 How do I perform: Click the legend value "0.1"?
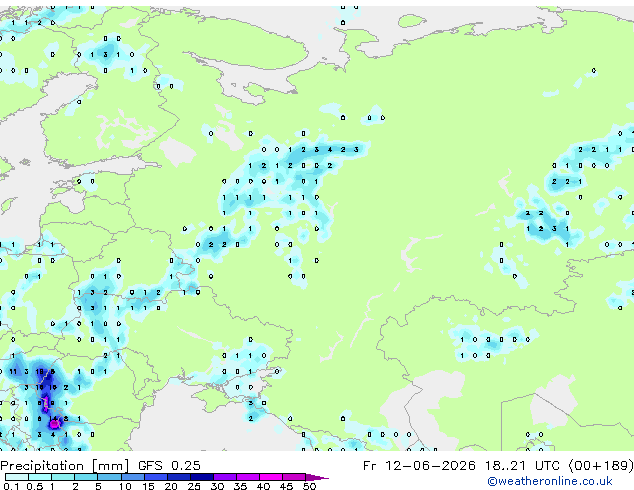point(11,486)
